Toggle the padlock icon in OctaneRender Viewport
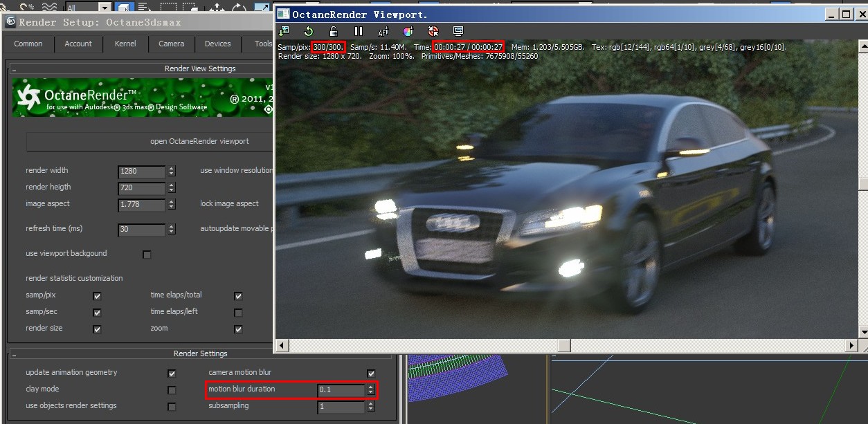 pyautogui.click(x=333, y=31)
